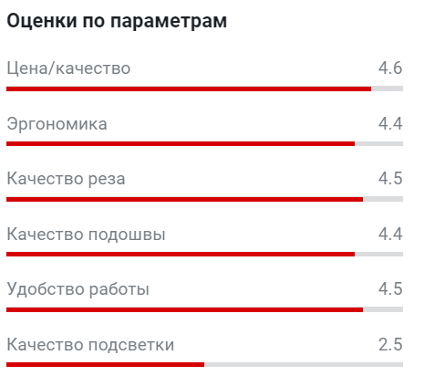Click the grey unfilled part of Качество подсветки bar
Screen dimensions: 424x377
(303, 365)
